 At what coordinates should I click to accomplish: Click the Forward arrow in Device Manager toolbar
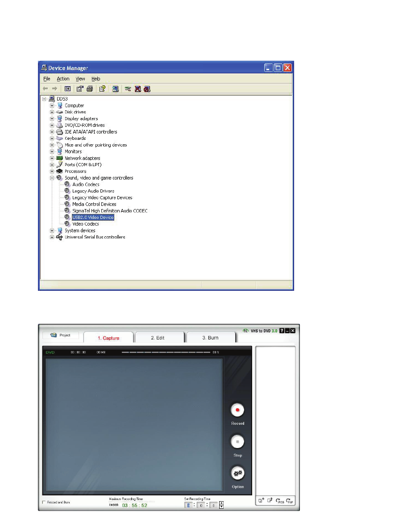[x=54, y=88]
